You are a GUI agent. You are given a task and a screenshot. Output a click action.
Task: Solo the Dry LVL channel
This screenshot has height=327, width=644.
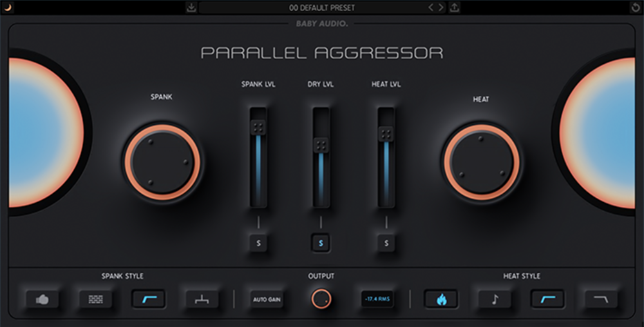pos(321,243)
